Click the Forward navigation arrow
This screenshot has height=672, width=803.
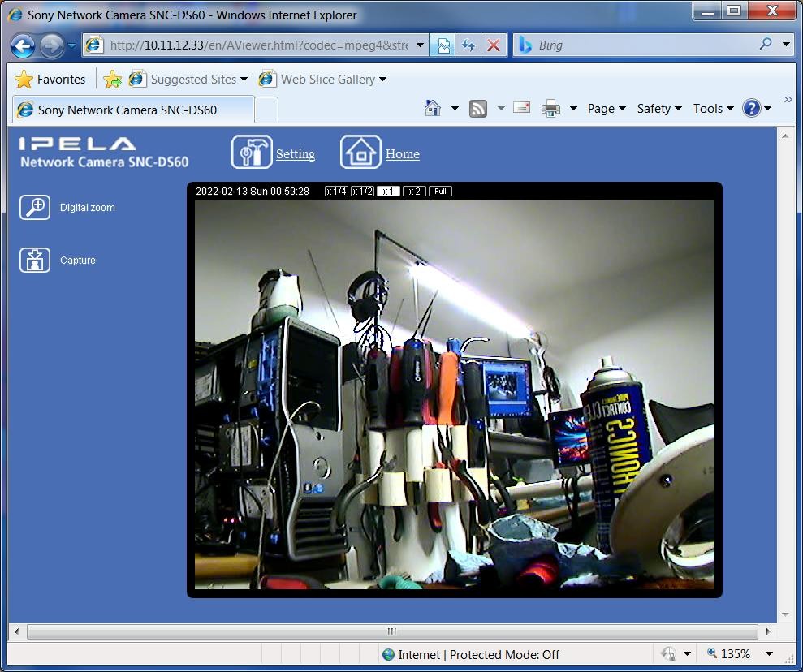pyautogui.click(x=52, y=46)
